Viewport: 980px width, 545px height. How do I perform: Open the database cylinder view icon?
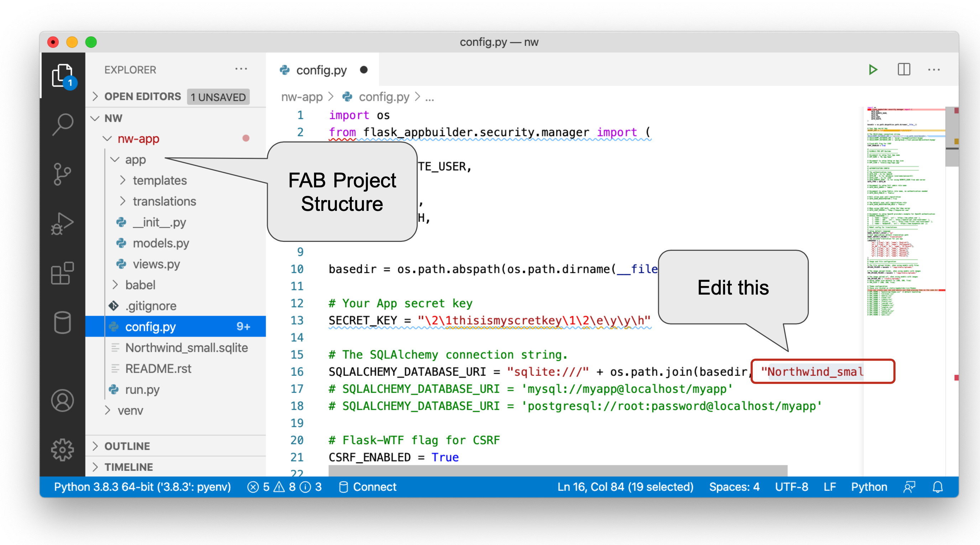62,323
